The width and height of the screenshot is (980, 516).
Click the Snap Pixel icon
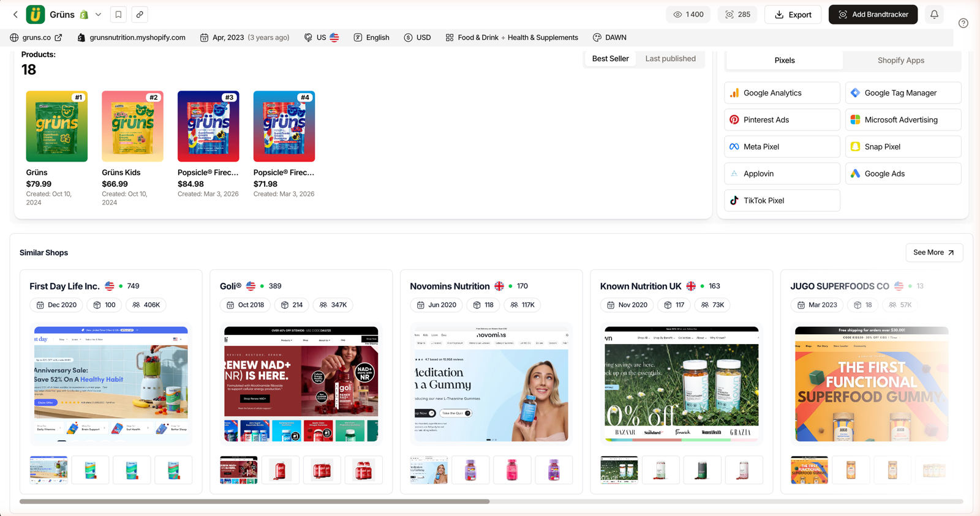pyautogui.click(x=856, y=147)
